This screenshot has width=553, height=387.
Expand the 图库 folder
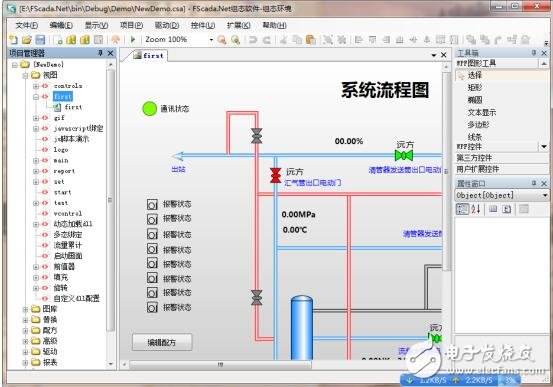[25, 309]
